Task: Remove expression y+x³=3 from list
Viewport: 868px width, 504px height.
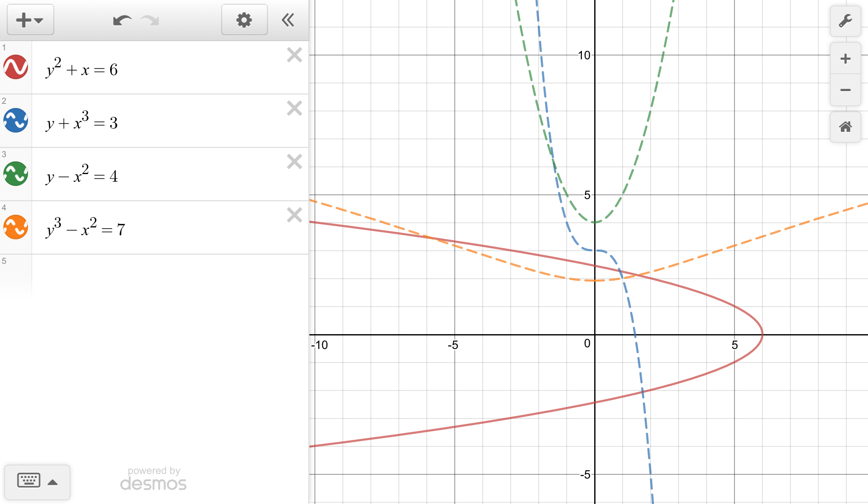Action: click(294, 108)
